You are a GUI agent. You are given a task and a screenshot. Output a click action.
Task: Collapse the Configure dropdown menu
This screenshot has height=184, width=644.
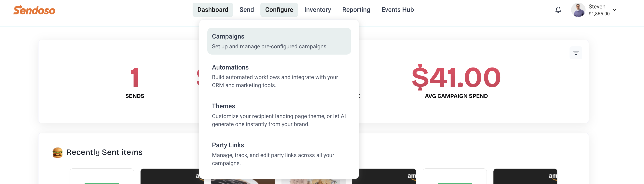coord(279,10)
